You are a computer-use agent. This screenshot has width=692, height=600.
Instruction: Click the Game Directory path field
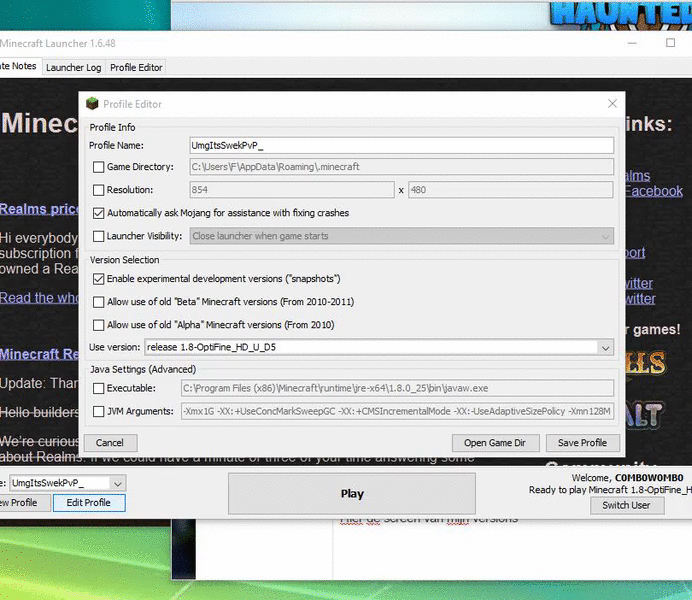(x=402, y=167)
